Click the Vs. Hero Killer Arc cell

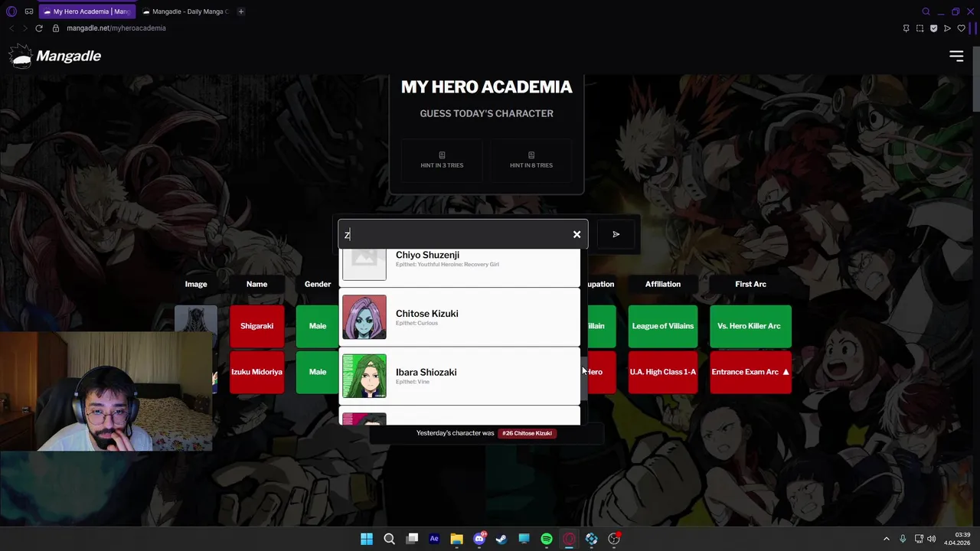tap(750, 326)
